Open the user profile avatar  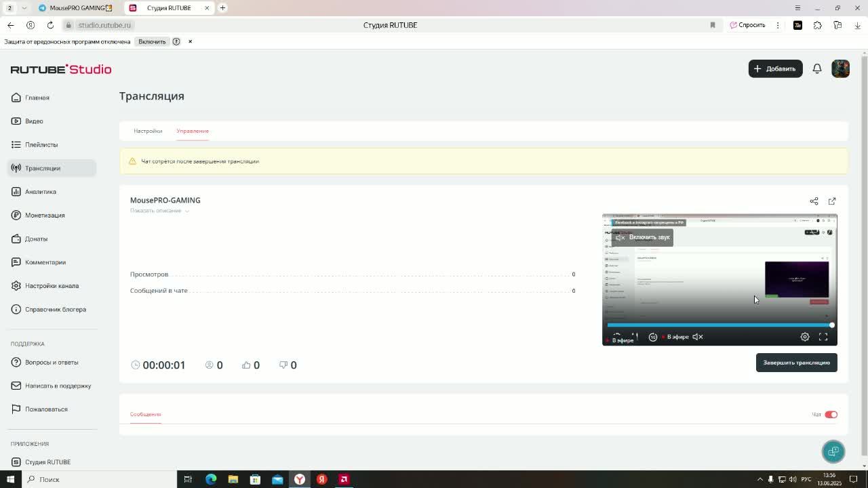840,68
